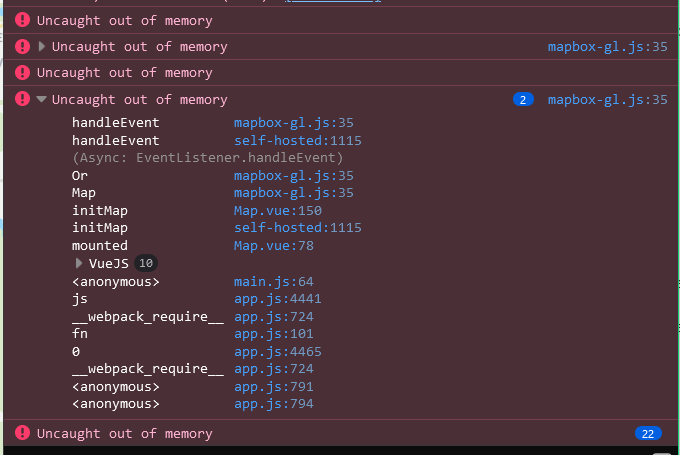Click error icon of the expanded error row
Viewport: 680px width, 455px height.
pos(23,99)
